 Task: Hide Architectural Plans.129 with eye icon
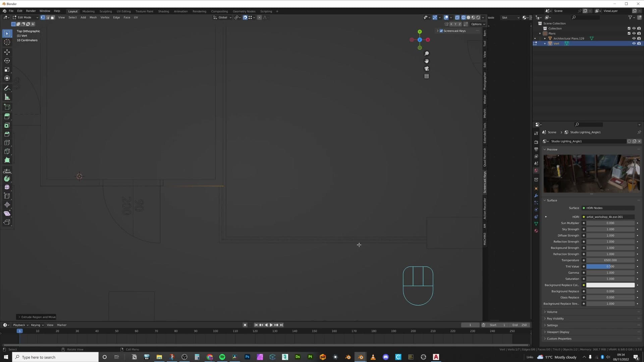tap(634, 39)
